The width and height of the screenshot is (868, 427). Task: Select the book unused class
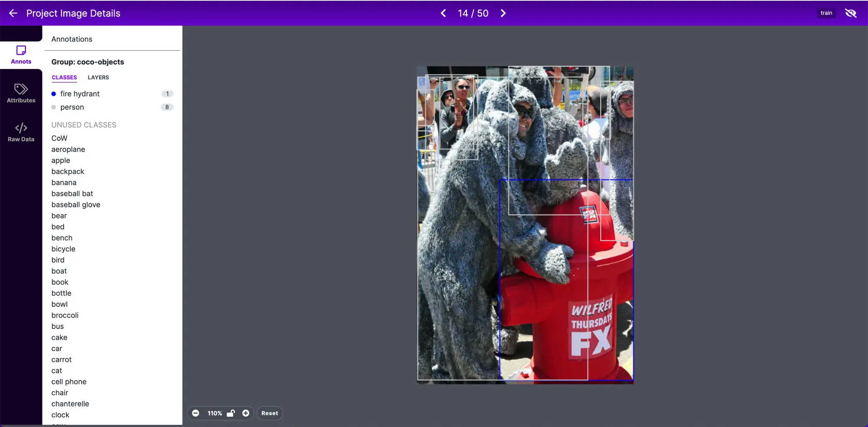tap(60, 282)
